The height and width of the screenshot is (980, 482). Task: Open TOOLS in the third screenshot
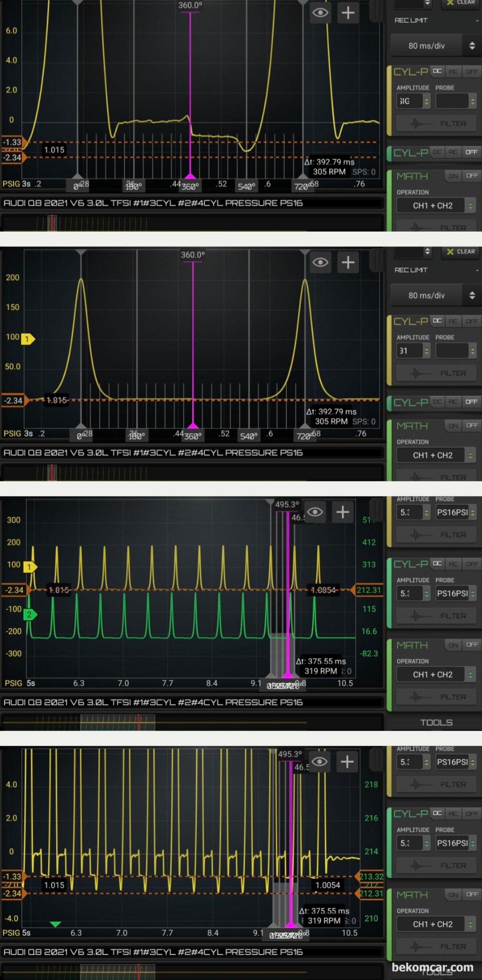click(437, 723)
